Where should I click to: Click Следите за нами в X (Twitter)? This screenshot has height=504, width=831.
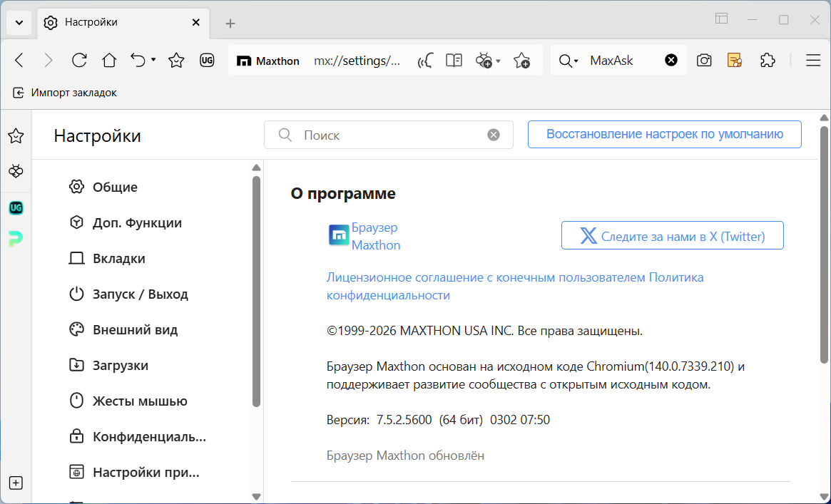[673, 235]
